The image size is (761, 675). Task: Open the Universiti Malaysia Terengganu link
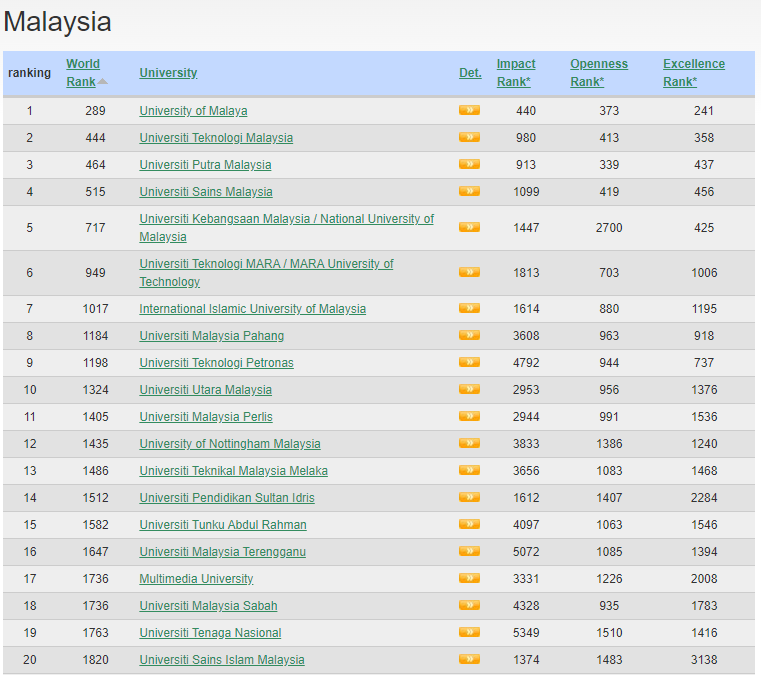223,552
